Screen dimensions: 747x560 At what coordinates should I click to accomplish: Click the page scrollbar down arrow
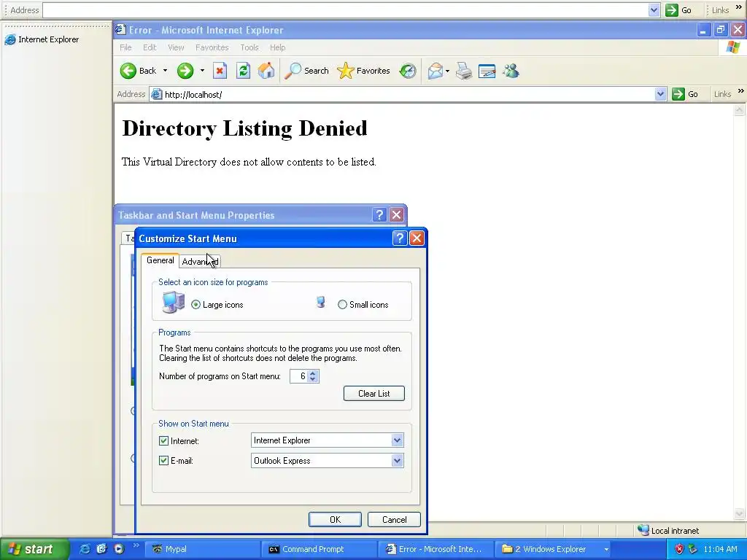click(740, 513)
